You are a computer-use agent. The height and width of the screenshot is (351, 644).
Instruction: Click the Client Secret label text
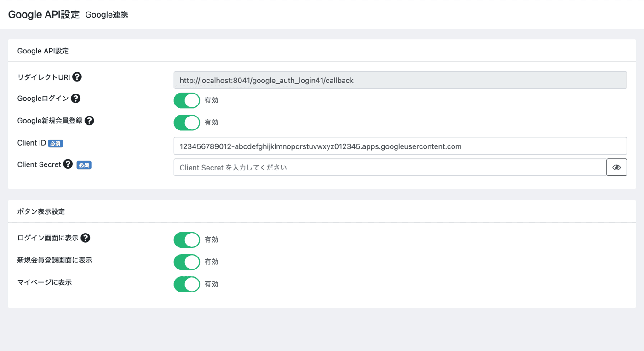39,164
